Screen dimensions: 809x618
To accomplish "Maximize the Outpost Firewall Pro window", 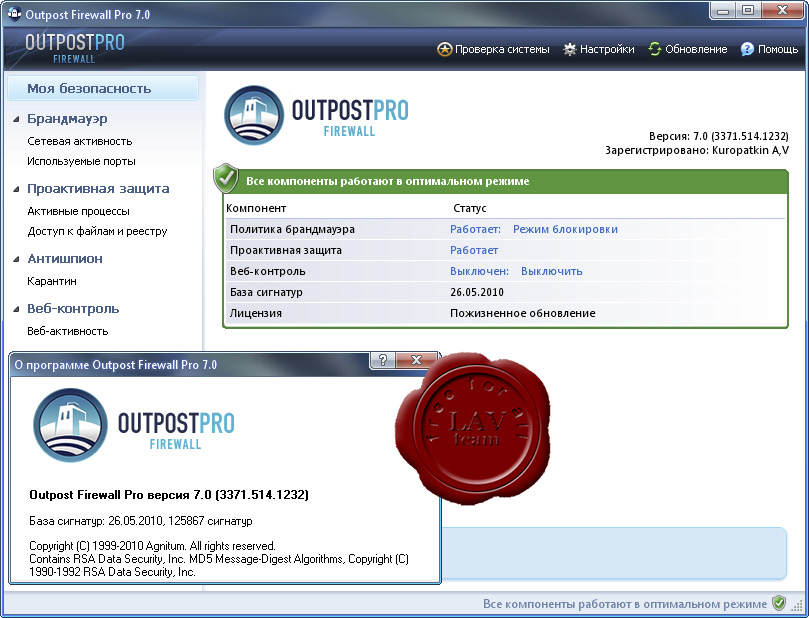I will pyautogui.click(x=748, y=10).
